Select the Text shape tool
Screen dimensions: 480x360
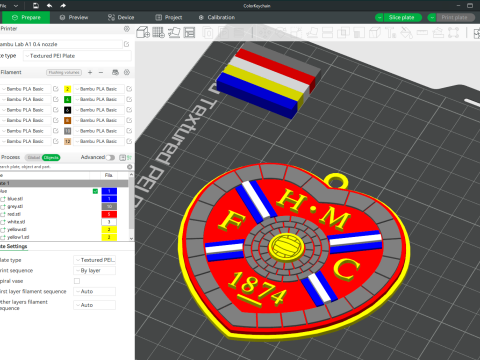(x=390, y=33)
